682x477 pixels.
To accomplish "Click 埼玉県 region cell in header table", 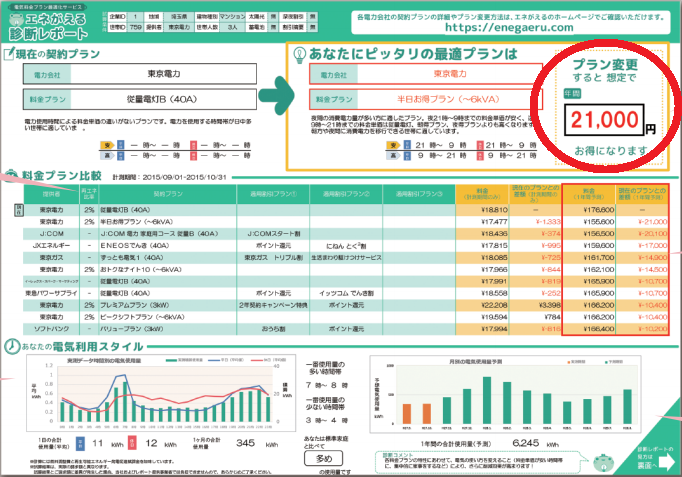I will [x=179, y=17].
